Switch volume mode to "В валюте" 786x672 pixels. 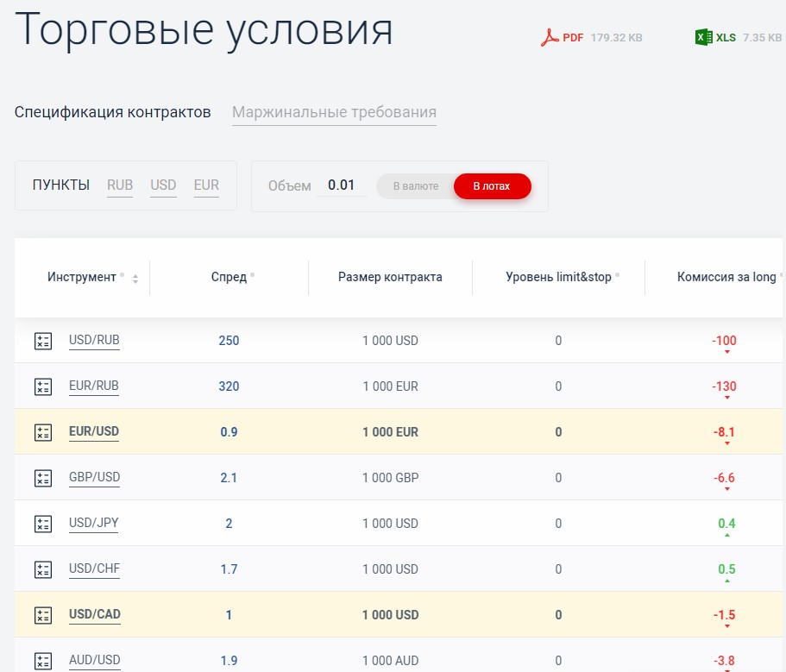point(416,186)
